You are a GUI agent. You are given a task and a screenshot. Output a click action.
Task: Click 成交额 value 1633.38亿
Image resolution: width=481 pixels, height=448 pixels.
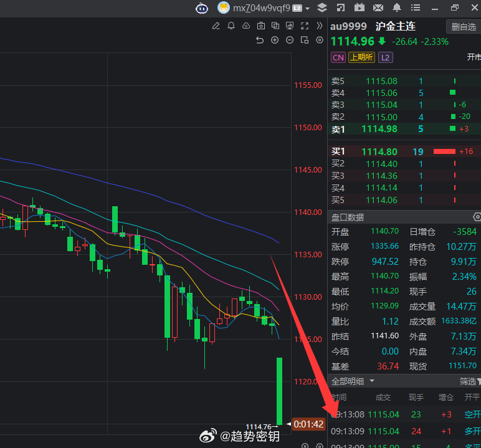tap(459, 321)
